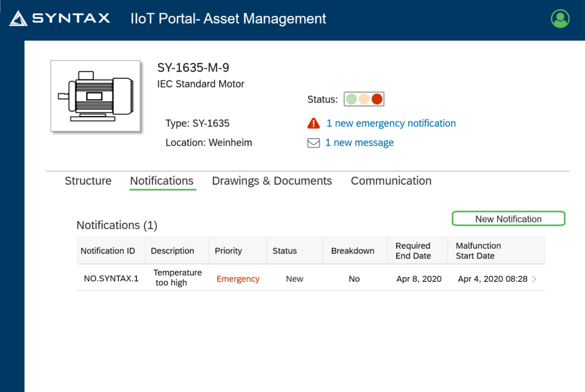This screenshot has width=585, height=392.
Task: Click the SY-1635-M-9 asset title
Action: point(193,67)
